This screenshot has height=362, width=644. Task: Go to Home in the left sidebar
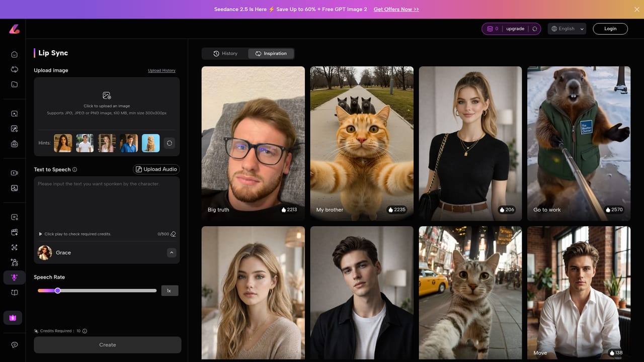[x=14, y=54]
